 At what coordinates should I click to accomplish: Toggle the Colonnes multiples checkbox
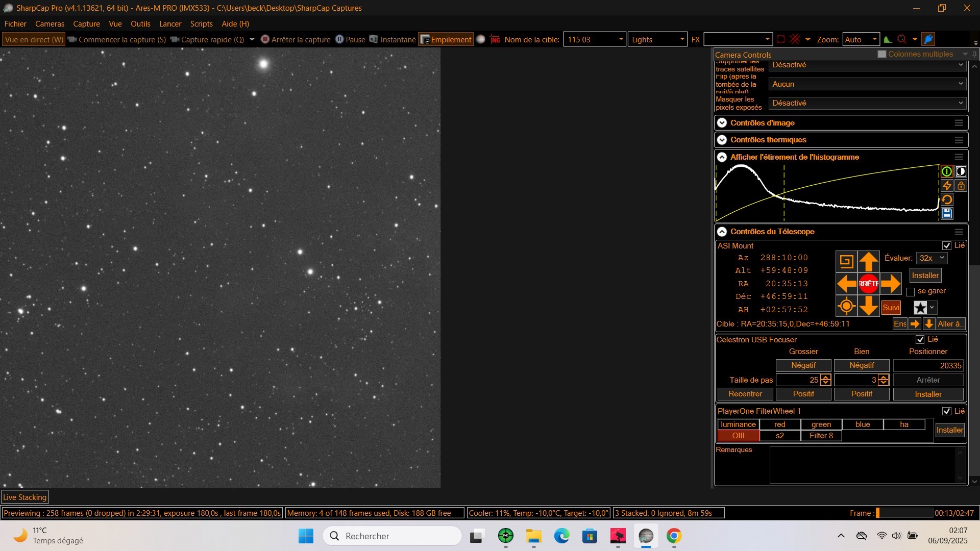click(882, 54)
